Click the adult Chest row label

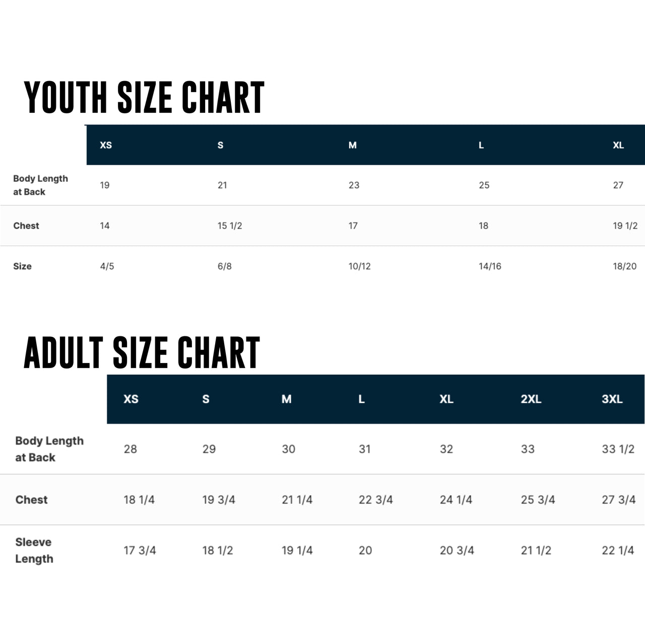coord(31,499)
